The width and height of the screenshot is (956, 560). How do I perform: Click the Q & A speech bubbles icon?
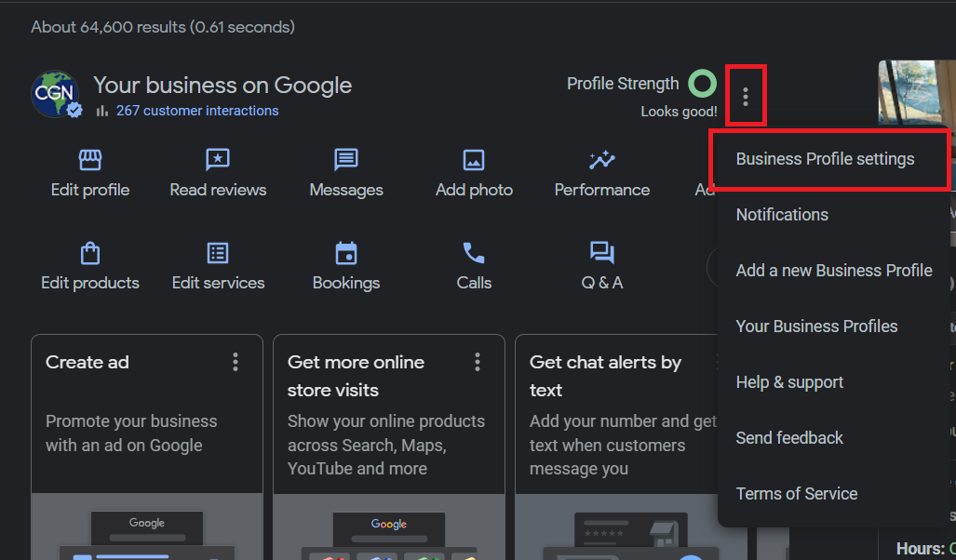(601, 252)
